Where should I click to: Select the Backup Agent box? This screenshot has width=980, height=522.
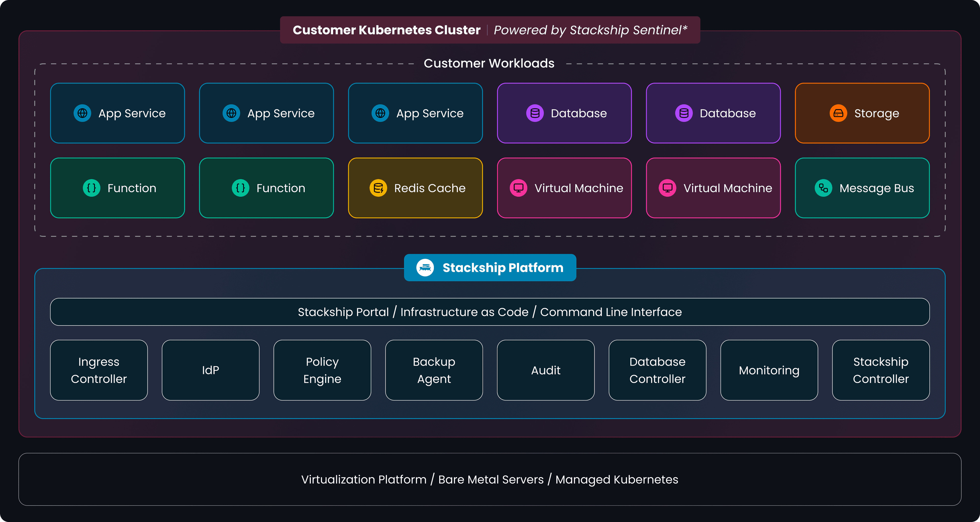click(434, 370)
